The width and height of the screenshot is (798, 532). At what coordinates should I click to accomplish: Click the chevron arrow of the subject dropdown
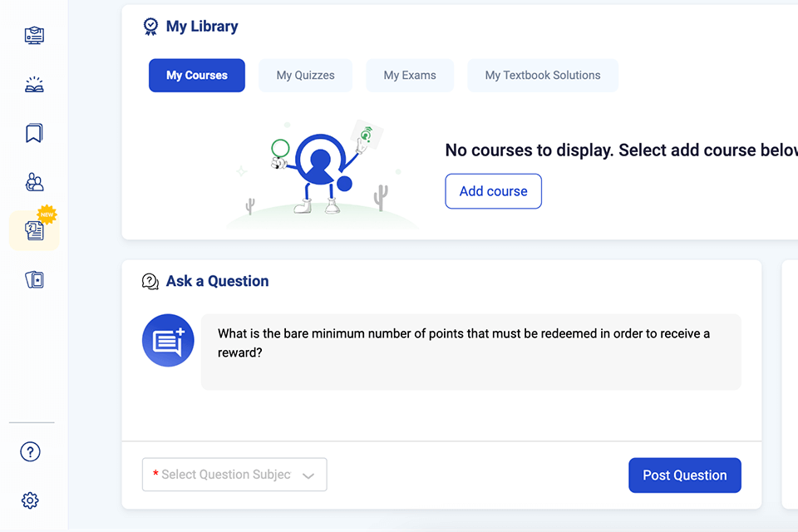(308, 475)
